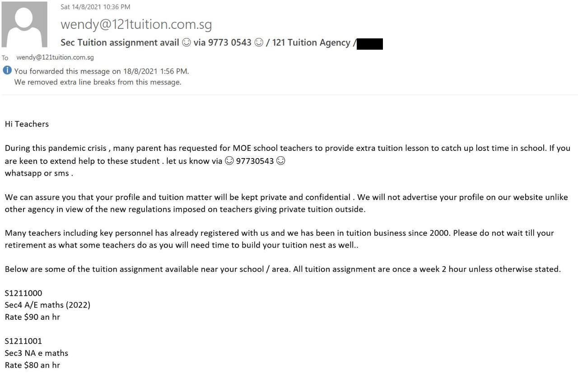
Task: Click assignment code S1211001
Action: pos(23,341)
